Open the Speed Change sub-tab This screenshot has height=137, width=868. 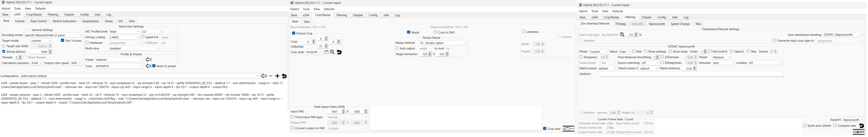(680, 24)
